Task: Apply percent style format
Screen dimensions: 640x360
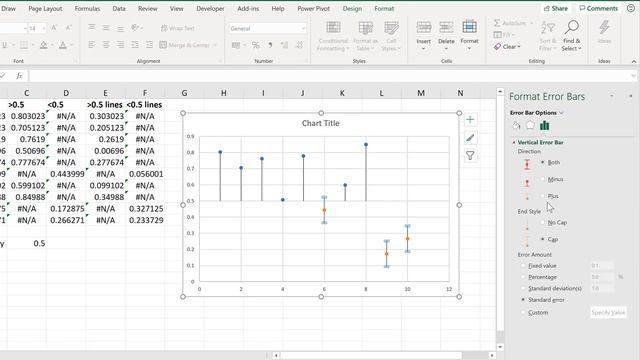Action: 256,45
